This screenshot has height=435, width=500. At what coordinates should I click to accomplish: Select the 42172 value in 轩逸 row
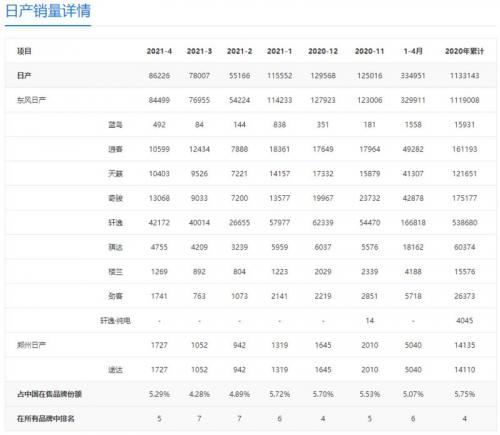159,223
